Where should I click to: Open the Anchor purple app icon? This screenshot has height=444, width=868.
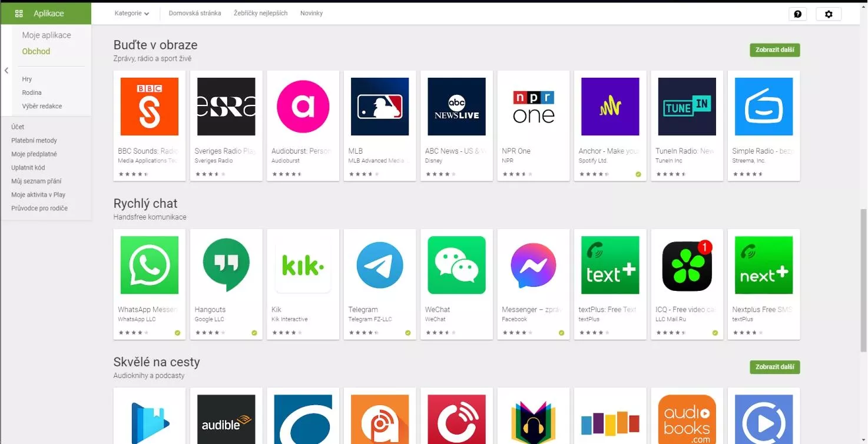point(610,107)
